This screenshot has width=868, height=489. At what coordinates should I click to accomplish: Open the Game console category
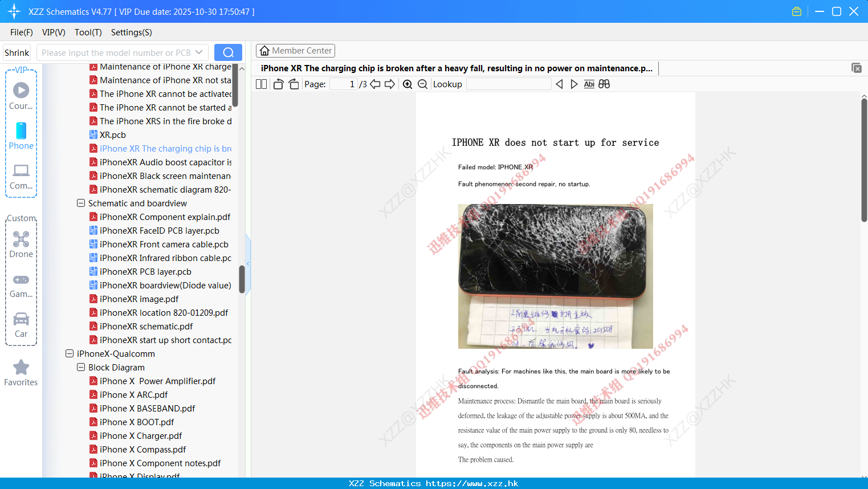(21, 286)
